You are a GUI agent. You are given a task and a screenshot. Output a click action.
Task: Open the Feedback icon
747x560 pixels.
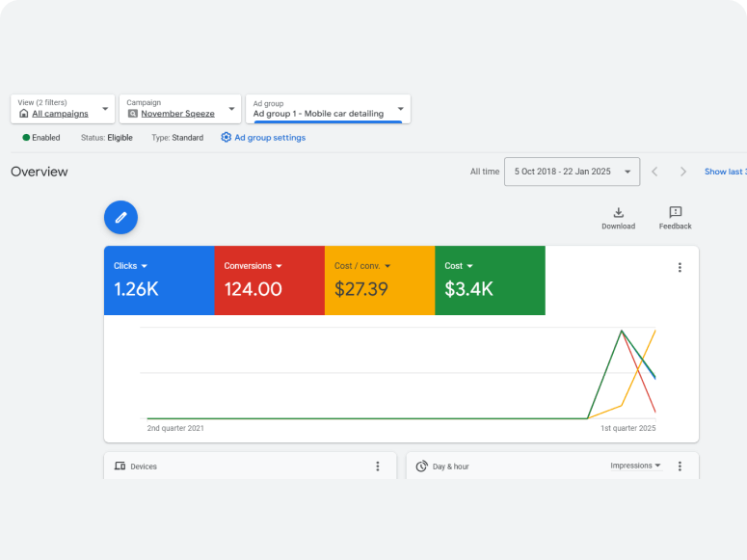pos(675,213)
